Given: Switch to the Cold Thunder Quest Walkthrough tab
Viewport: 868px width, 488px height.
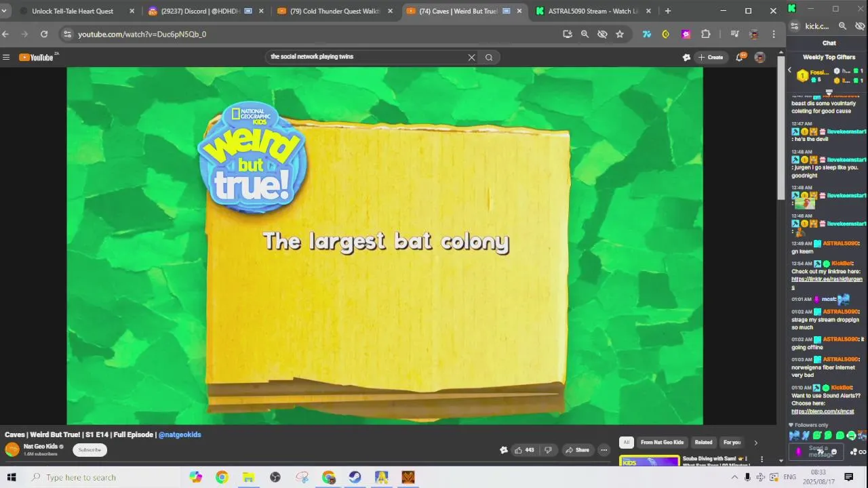Looking at the screenshot, I should (334, 11).
